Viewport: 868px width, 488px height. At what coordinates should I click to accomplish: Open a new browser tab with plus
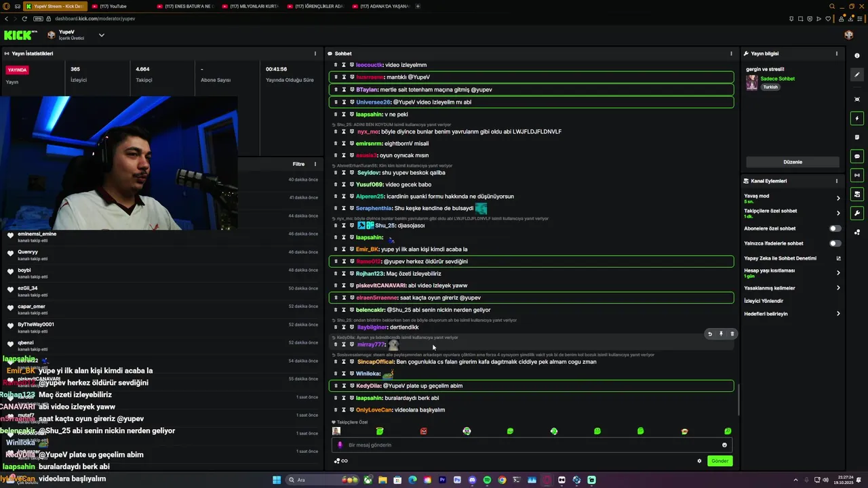click(418, 6)
